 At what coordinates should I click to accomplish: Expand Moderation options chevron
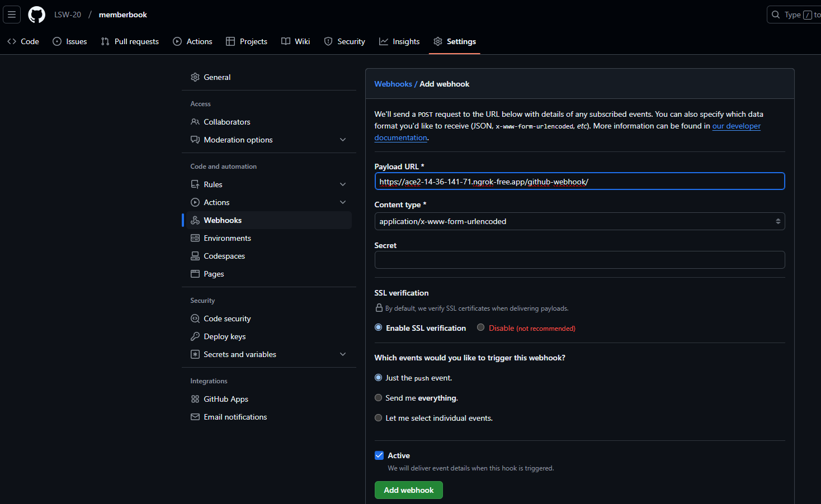pos(343,140)
